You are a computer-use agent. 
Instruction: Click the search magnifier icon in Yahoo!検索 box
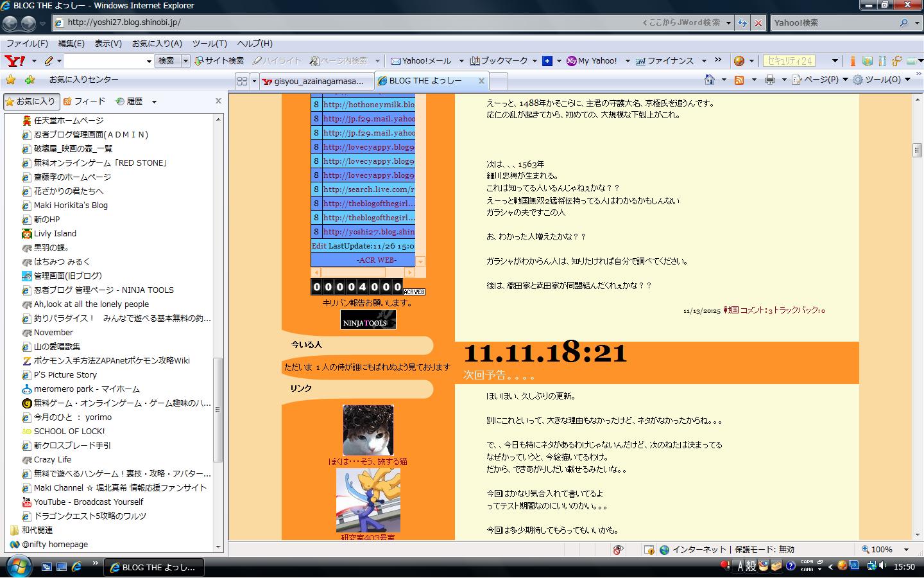click(903, 22)
